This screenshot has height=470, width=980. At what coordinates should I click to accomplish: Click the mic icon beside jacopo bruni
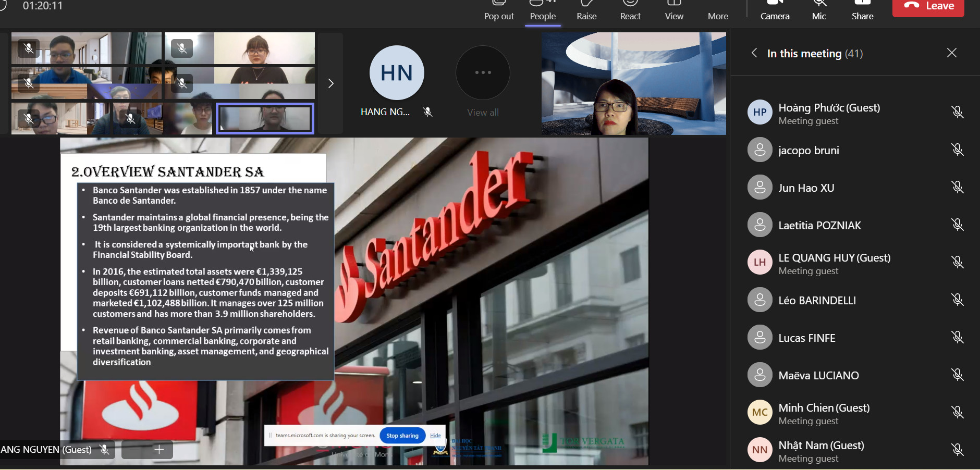[x=958, y=150]
